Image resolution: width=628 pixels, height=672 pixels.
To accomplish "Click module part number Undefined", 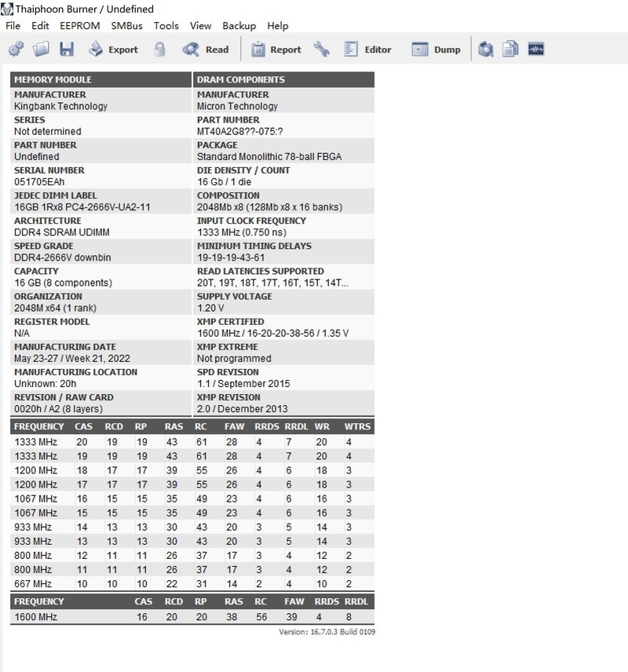I will pos(36,157).
